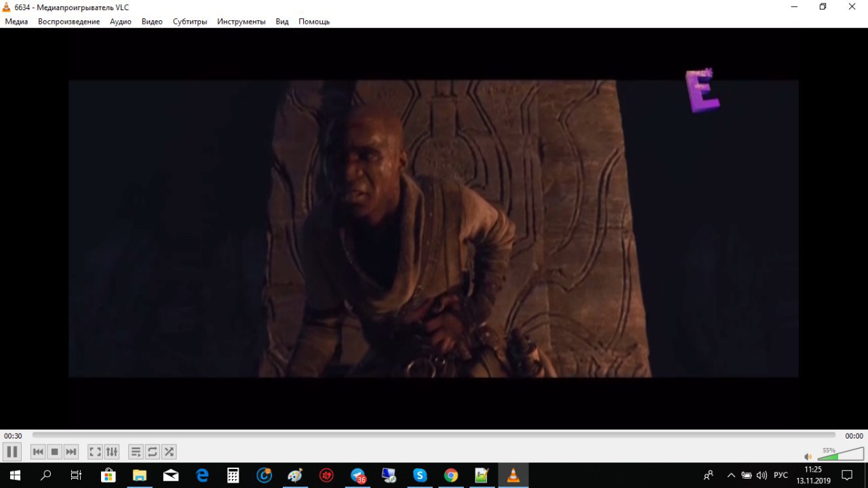The image size is (868, 488).
Task: Restore down the VLC window
Action: pos(823,7)
